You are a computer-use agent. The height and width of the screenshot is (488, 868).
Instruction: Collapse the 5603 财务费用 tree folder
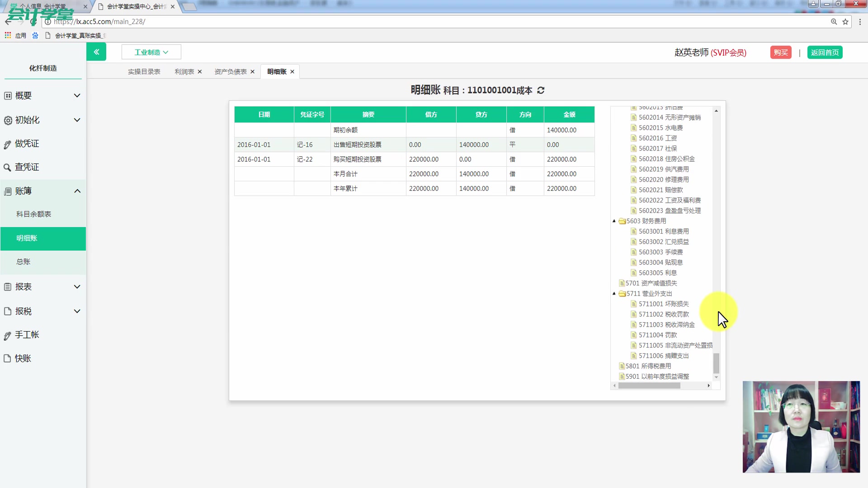tap(614, 221)
